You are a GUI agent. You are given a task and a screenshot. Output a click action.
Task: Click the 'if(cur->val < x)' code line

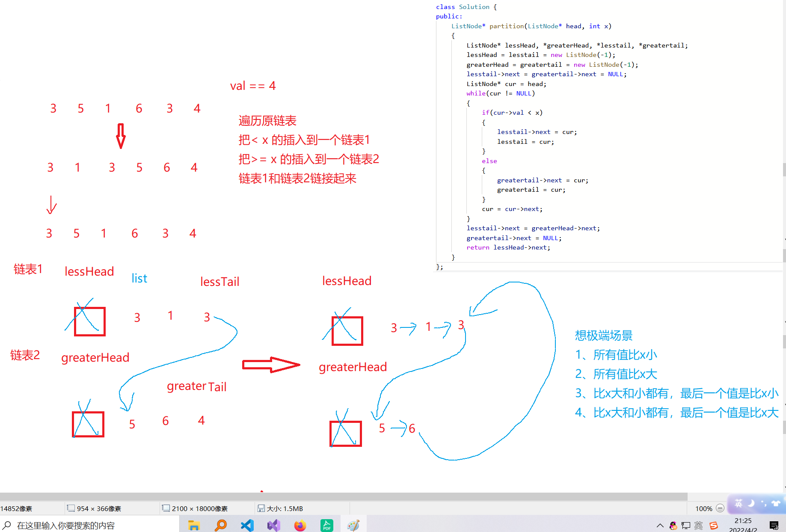(512, 113)
